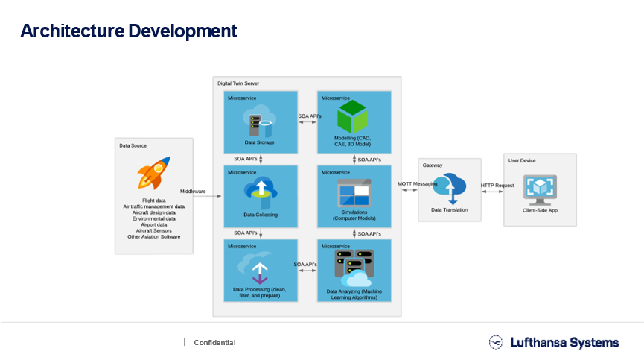Click the Simulations dashboard icon
The image size is (644, 363).
(x=354, y=193)
